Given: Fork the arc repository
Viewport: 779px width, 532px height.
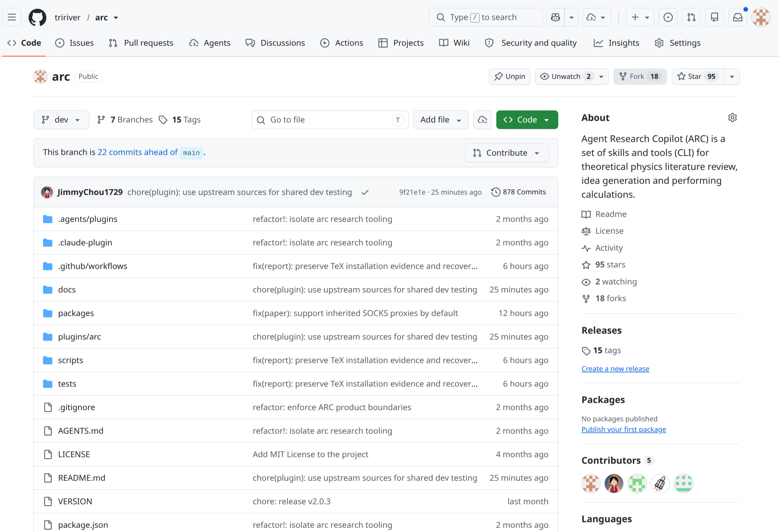Looking at the screenshot, I should (640, 76).
